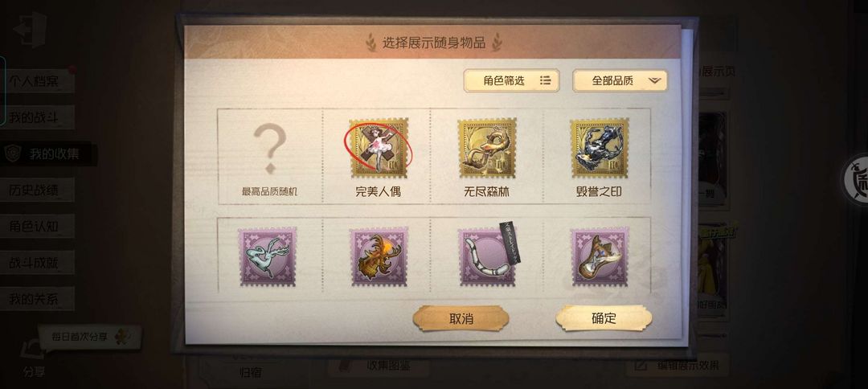Switch to the 我的战斗 tab
868x389 pixels.
[38, 117]
